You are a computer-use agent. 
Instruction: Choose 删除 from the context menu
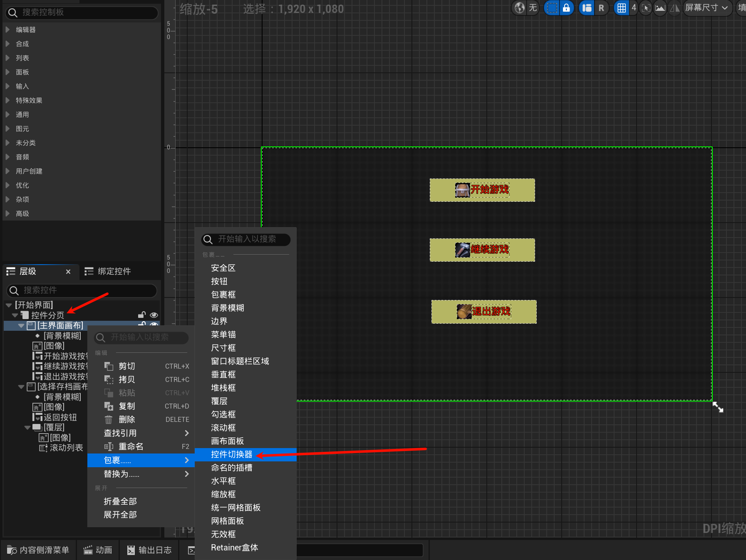126,419
